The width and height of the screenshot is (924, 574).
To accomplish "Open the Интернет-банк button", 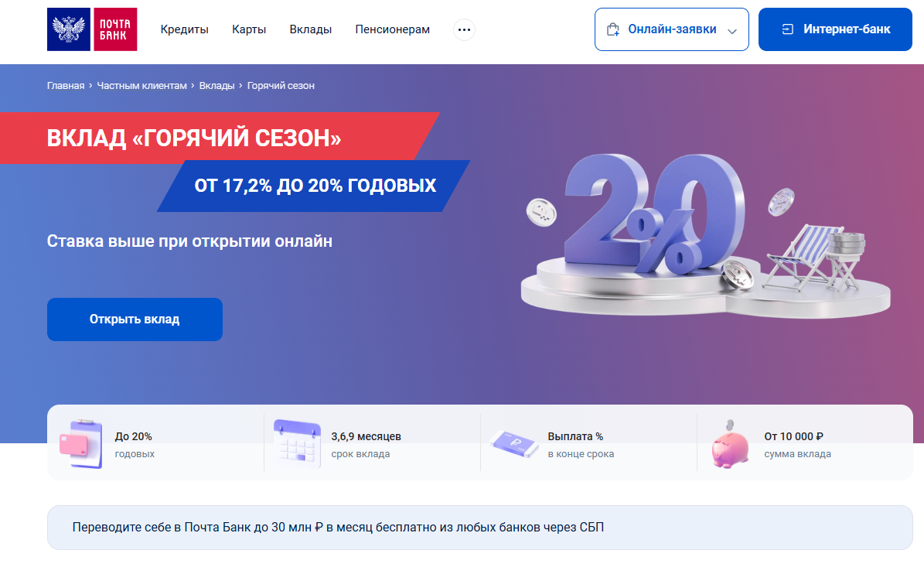I will 835,29.
